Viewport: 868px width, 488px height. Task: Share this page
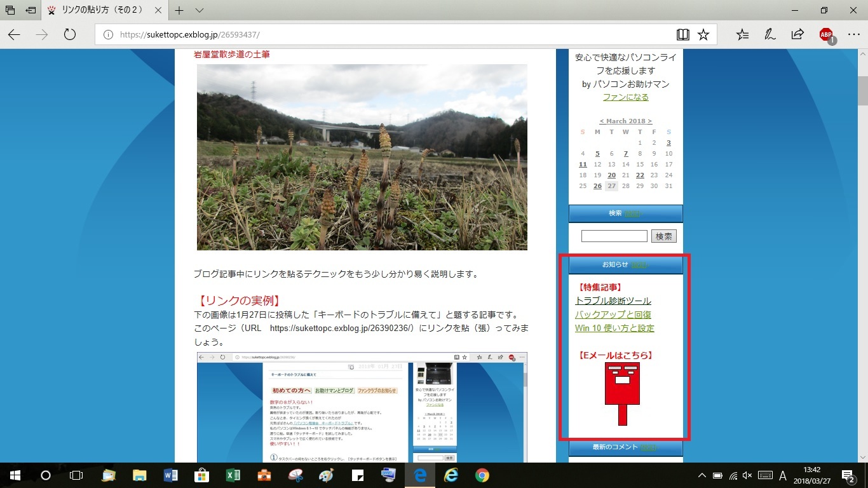coord(797,34)
